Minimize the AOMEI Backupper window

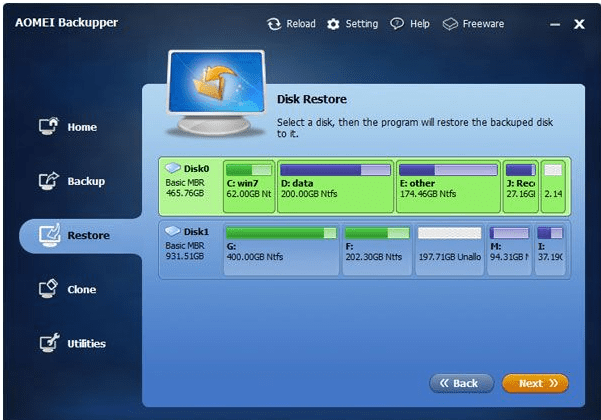555,25
